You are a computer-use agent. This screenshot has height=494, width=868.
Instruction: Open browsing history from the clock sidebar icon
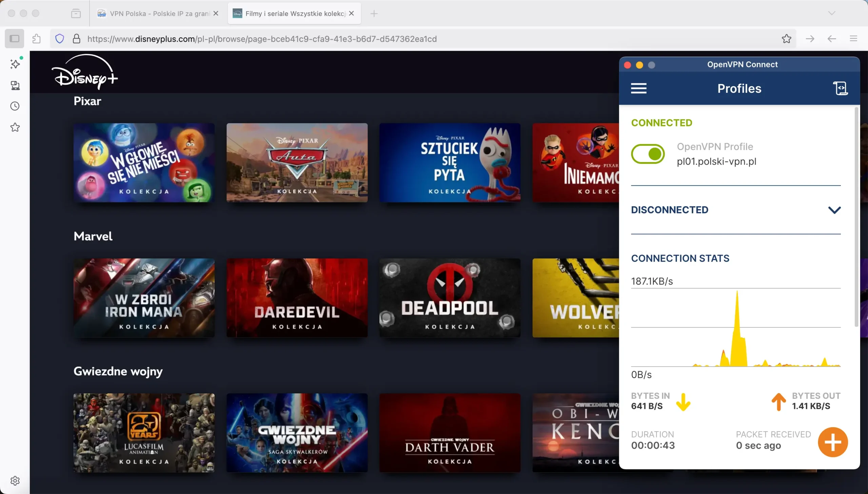point(15,106)
